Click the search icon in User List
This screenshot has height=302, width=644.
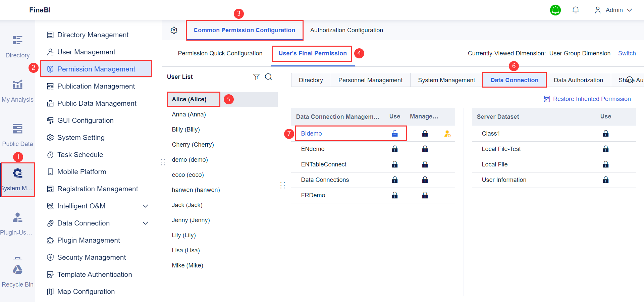268,77
